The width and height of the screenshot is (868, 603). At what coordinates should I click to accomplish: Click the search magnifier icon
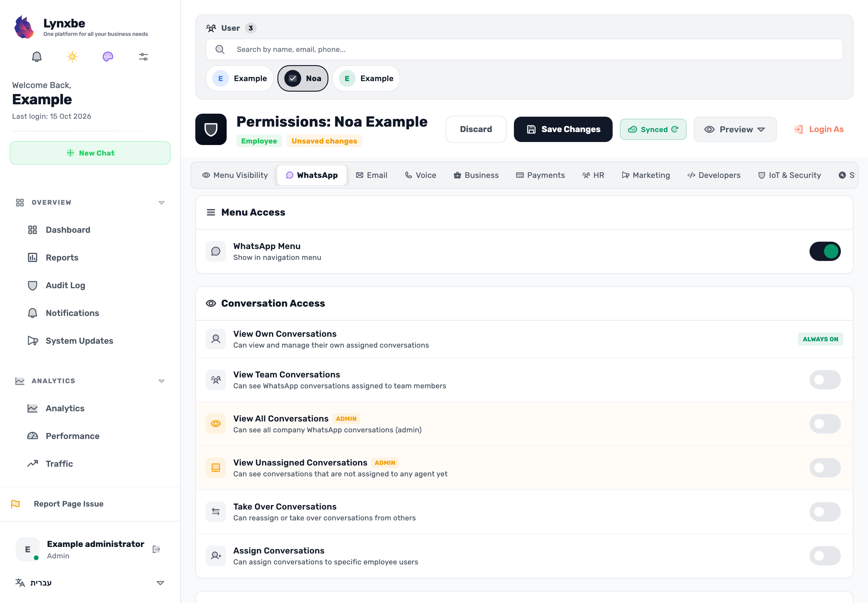point(220,49)
